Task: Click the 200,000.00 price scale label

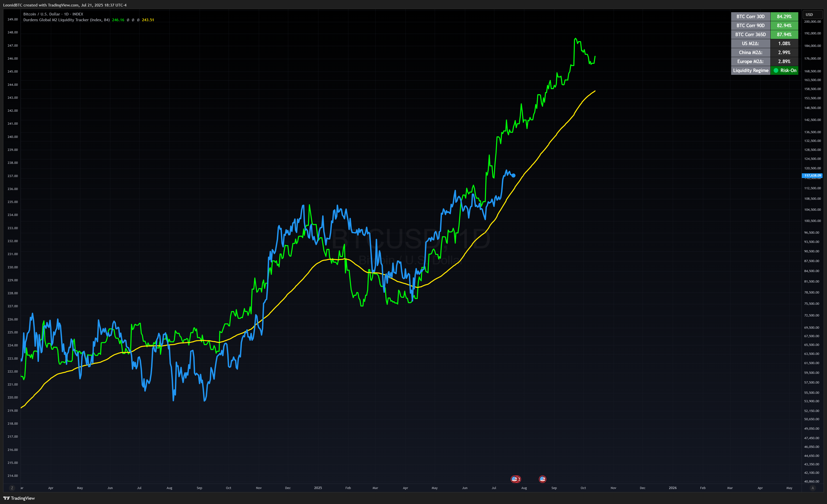Action: click(812, 21)
